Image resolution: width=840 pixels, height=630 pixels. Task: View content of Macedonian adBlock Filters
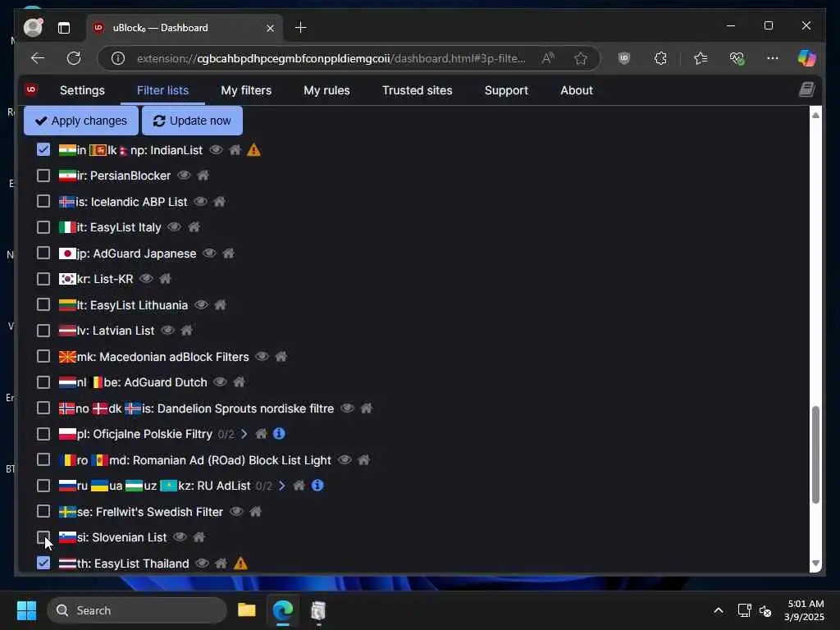point(262,356)
